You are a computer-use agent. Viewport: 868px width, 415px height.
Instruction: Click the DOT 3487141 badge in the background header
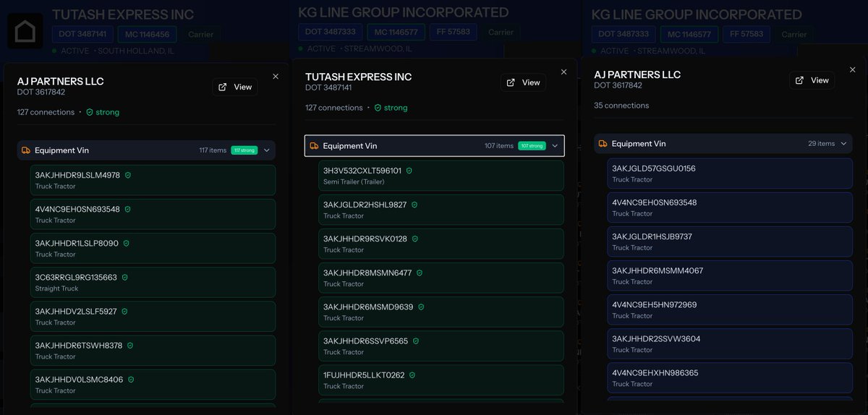83,34
